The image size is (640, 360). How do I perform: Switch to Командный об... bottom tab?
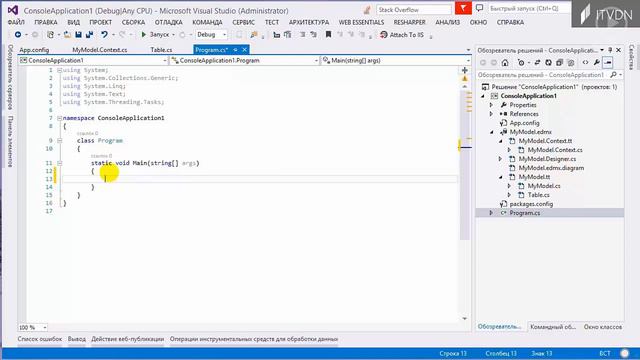pos(553,327)
